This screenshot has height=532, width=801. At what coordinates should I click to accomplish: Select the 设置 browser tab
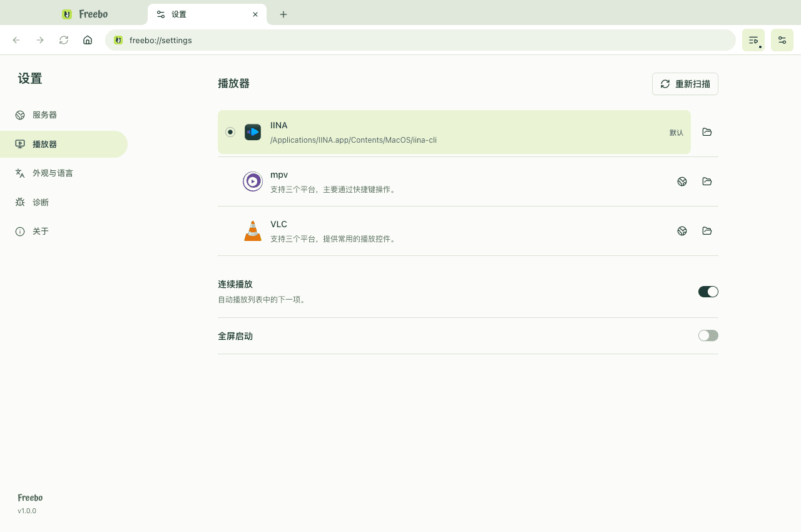207,14
